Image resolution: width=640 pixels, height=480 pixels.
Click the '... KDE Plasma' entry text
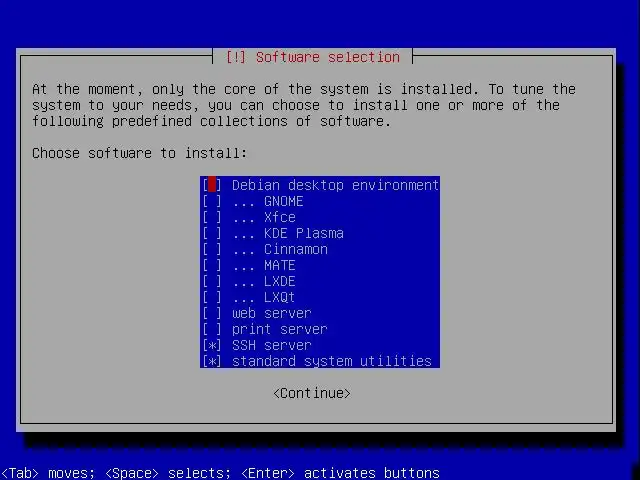point(288,233)
